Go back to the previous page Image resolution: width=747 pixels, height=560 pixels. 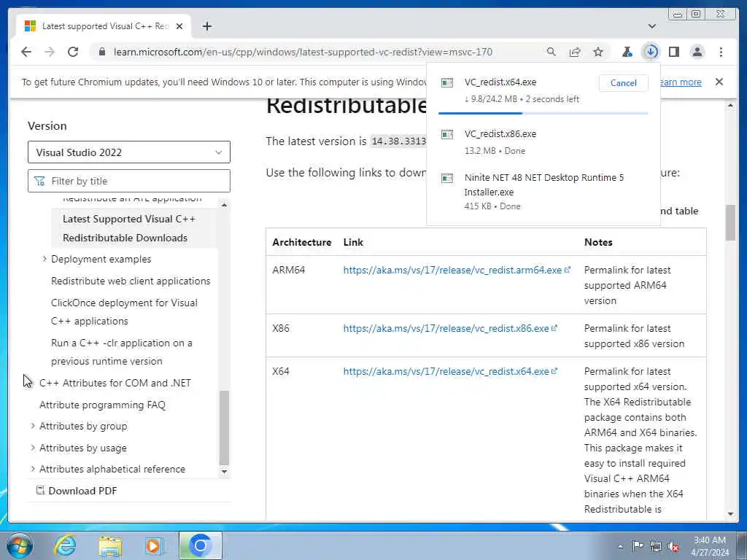point(26,52)
